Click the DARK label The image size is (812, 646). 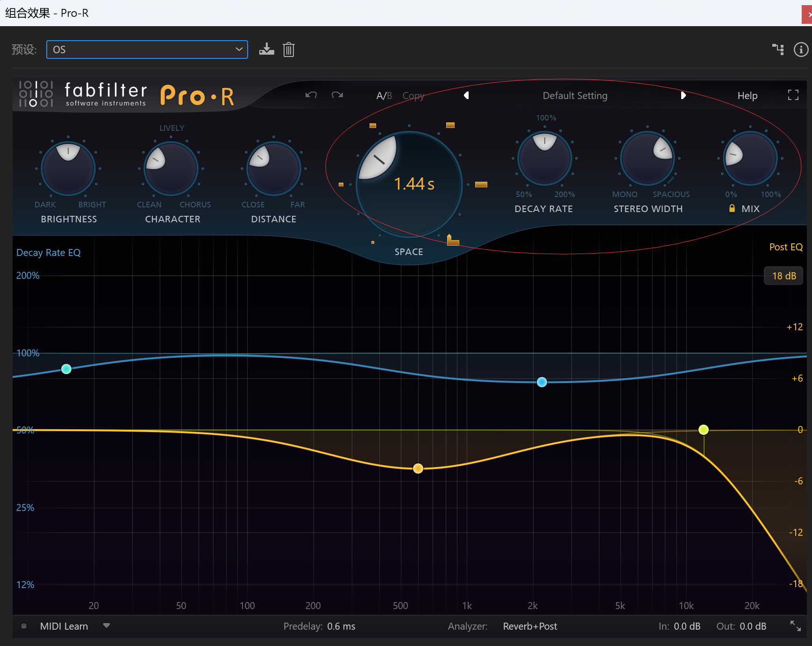click(x=45, y=205)
